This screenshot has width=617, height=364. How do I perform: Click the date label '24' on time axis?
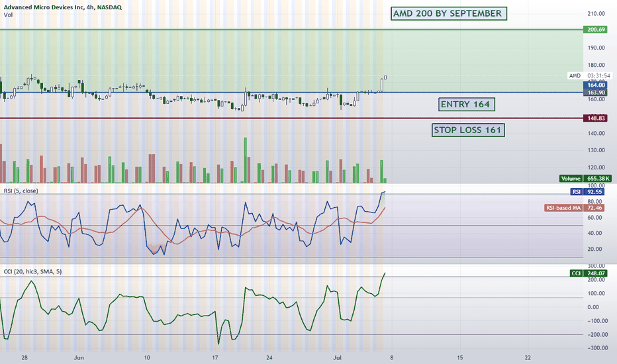[x=269, y=357]
